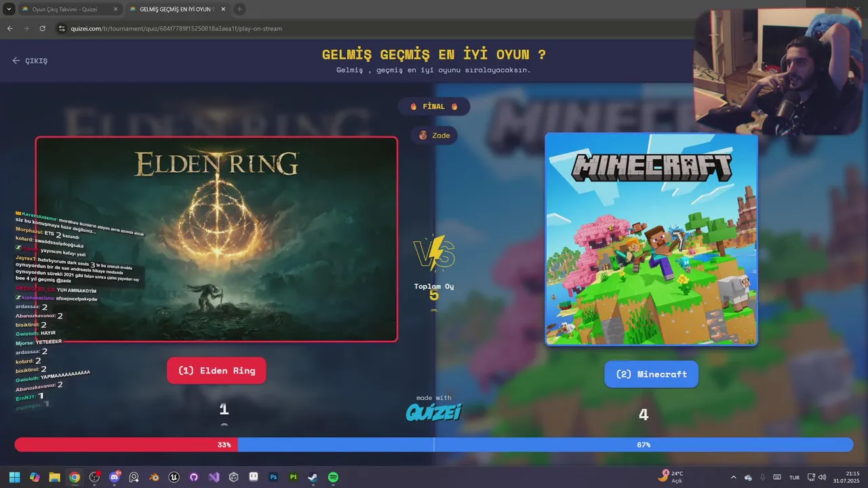Click the FİNAL round badge
The height and width of the screenshot is (488, 868).
click(x=434, y=106)
